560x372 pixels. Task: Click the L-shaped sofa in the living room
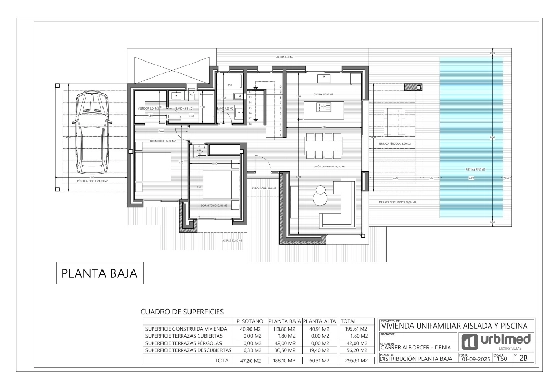point(337,204)
